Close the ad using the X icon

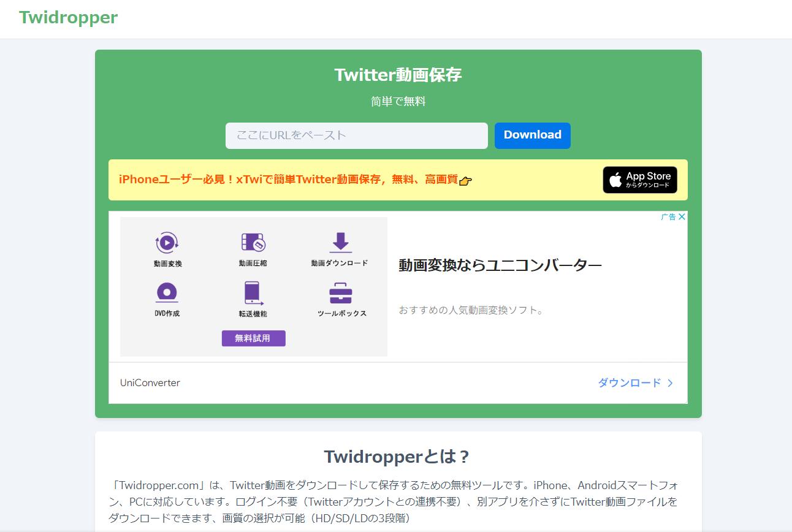(x=682, y=217)
